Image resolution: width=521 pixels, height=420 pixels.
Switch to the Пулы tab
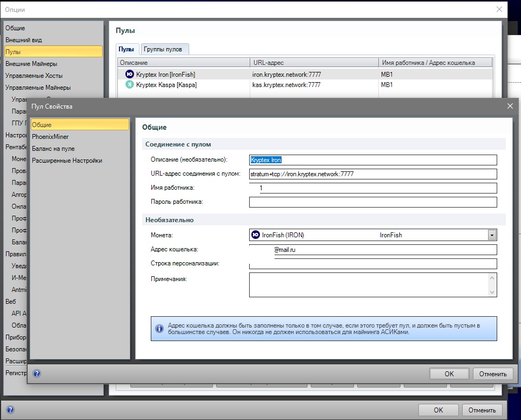126,49
